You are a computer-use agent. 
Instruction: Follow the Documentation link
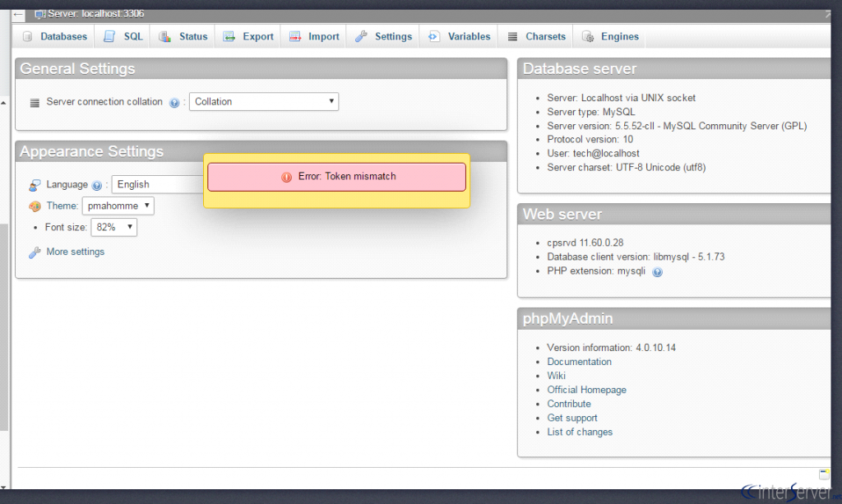[579, 362]
